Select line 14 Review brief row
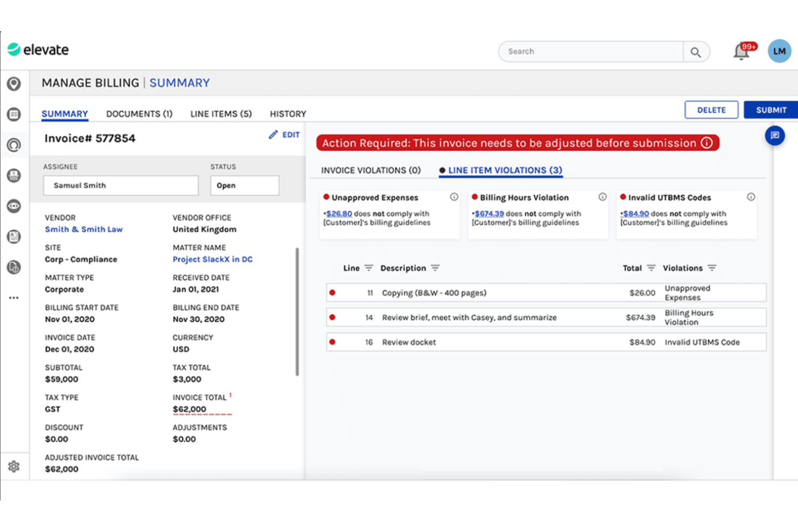 [x=546, y=317]
